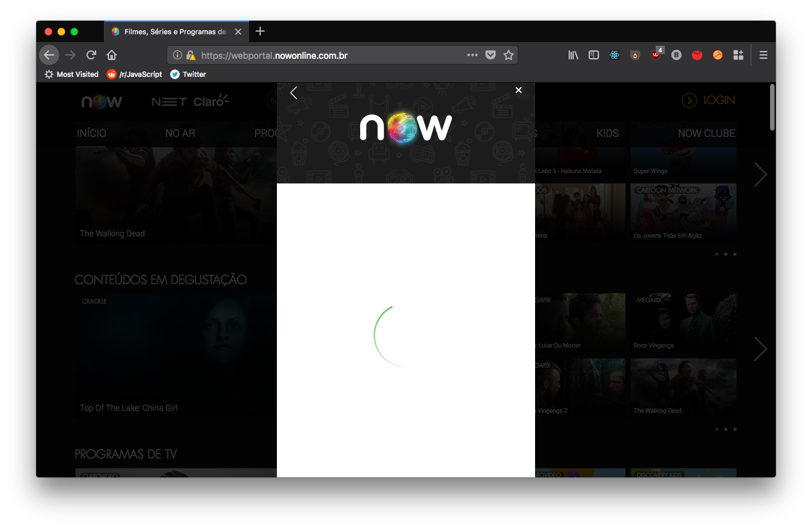Viewport: 812px width, 529px height.
Task: Open the page actions three-dot menu
Action: pyautogui.click(x=472, y=55)
